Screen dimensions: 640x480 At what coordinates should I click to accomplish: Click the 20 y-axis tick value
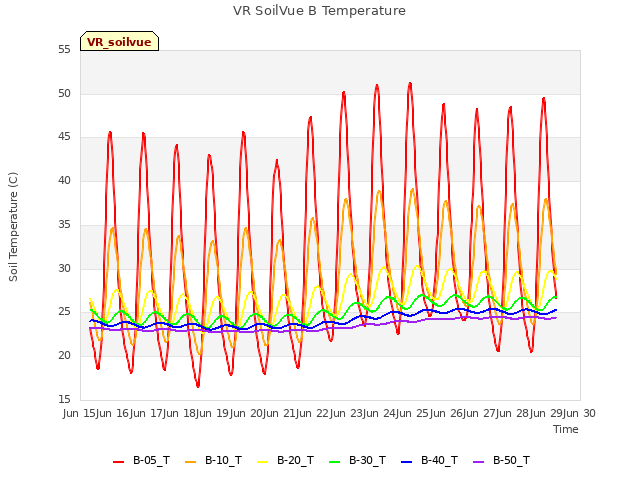pyautogui.click(x=64, y=356)
